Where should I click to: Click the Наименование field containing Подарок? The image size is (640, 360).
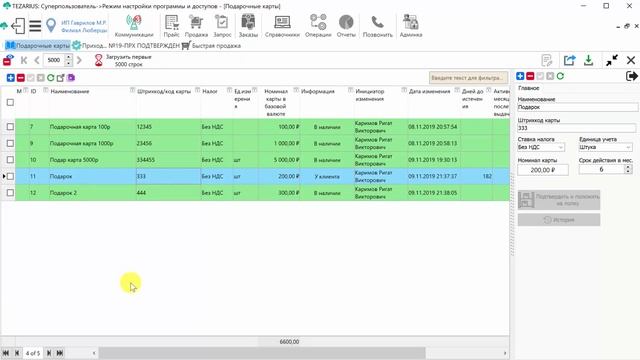point(577,107)
